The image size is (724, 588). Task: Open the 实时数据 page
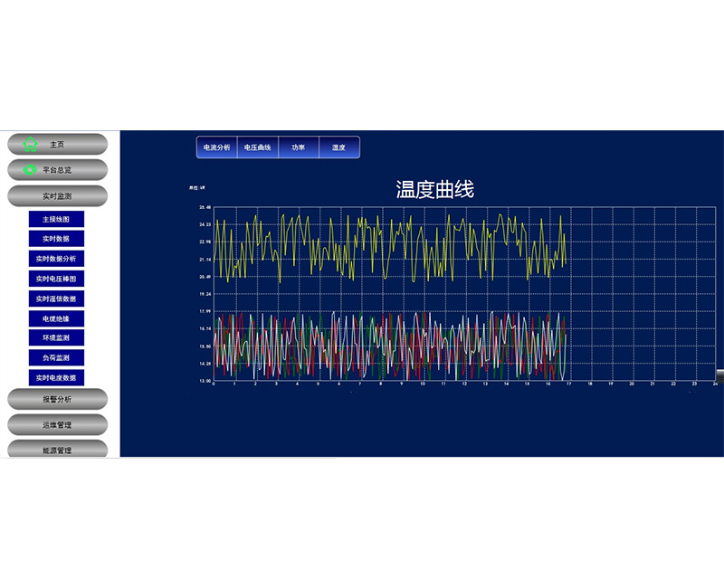coord(56,239)
